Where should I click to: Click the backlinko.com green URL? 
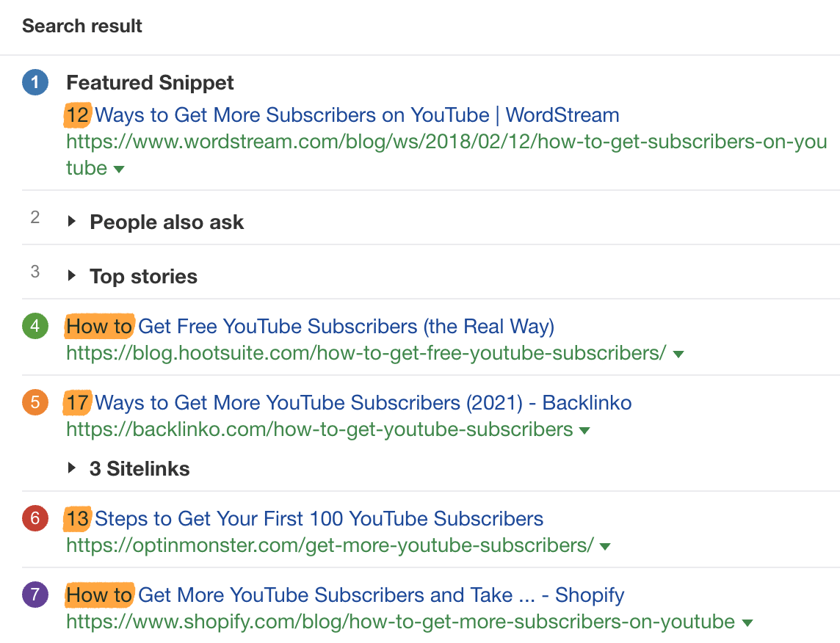point(319,429)
